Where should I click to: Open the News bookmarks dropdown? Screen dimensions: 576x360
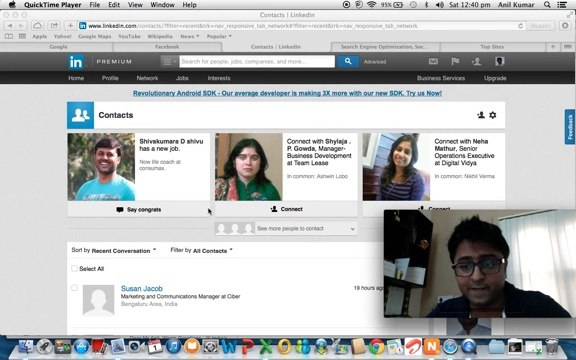click(190, 36)
